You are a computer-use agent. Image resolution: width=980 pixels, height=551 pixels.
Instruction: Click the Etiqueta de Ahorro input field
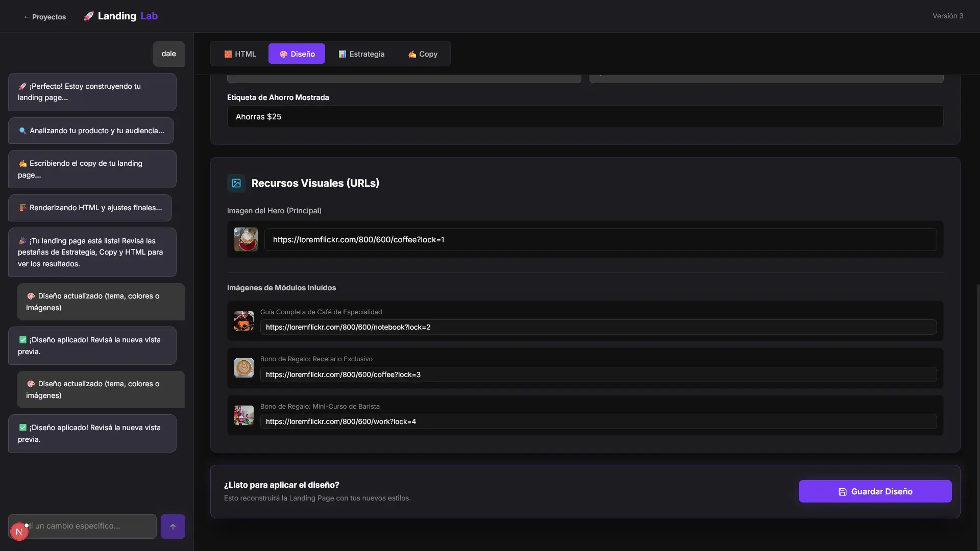click(585, 117)
